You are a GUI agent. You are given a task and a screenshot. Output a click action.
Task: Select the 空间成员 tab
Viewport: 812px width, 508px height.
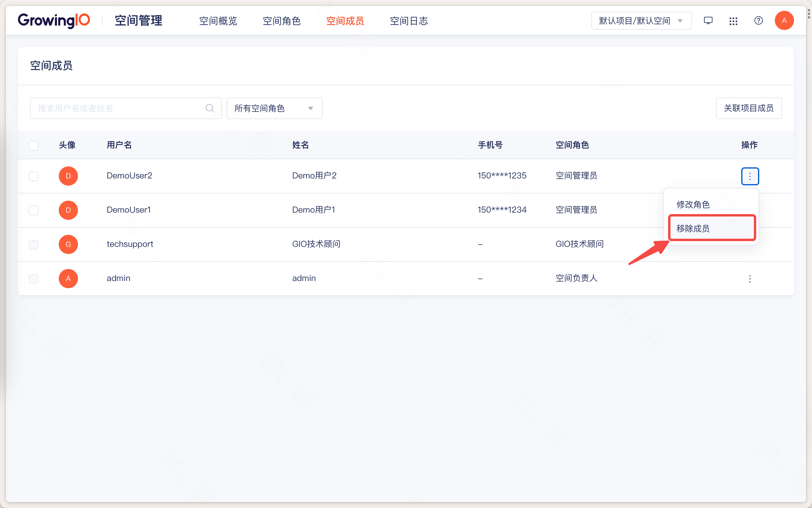[x=345, y=21]
